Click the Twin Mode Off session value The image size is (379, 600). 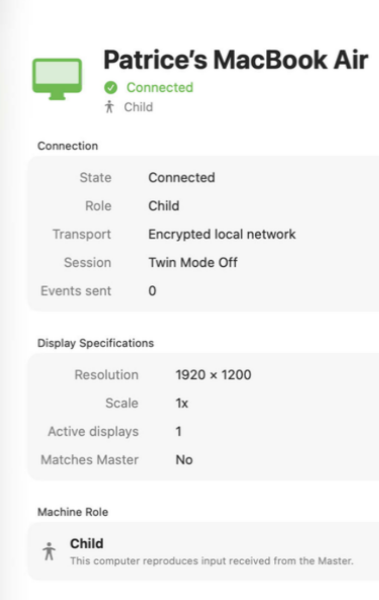(x=193, y=262)
